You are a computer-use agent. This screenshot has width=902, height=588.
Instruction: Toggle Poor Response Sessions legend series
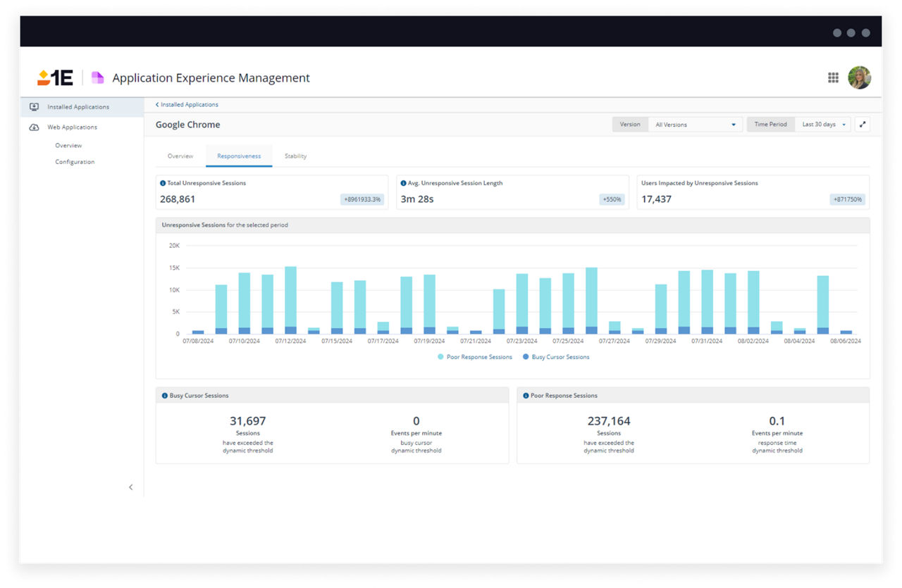475,357
